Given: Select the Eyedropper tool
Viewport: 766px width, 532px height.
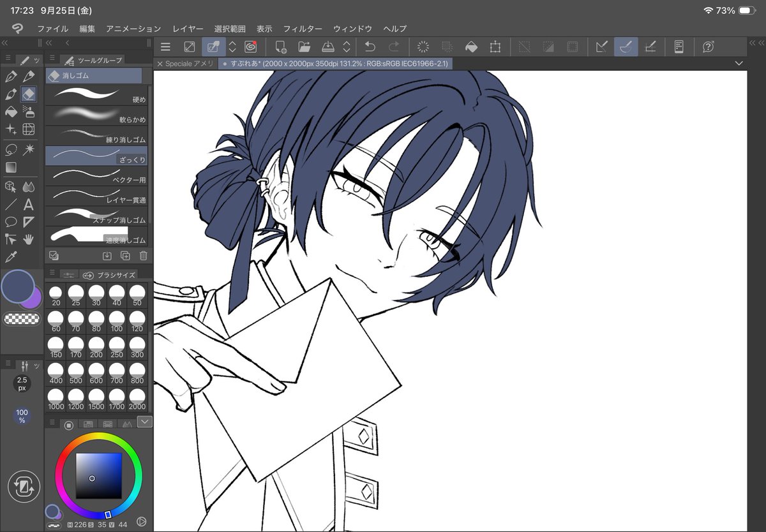Looking at the screenshot, I should coord(11,258).
